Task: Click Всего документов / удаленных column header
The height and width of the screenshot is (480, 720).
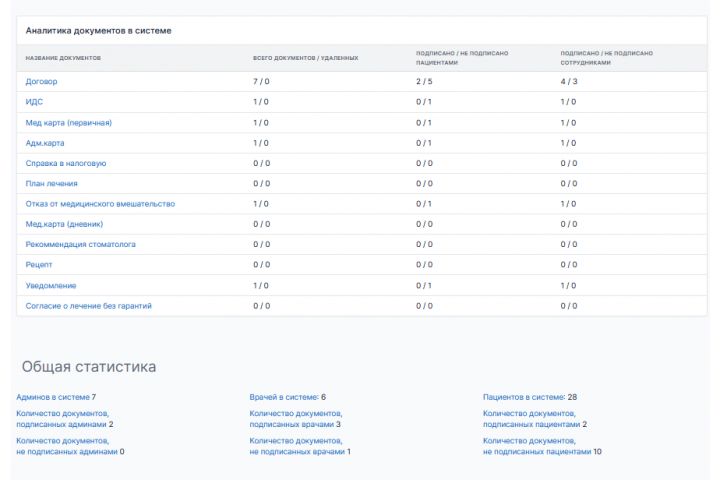Action: tap(305, 58)
